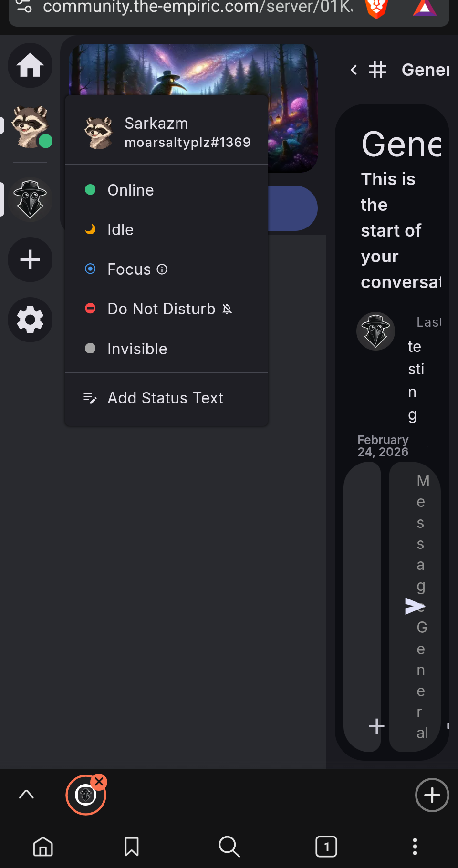Go back using chevron beside channel name
The image size is (458, 868).
pos(354,70)
